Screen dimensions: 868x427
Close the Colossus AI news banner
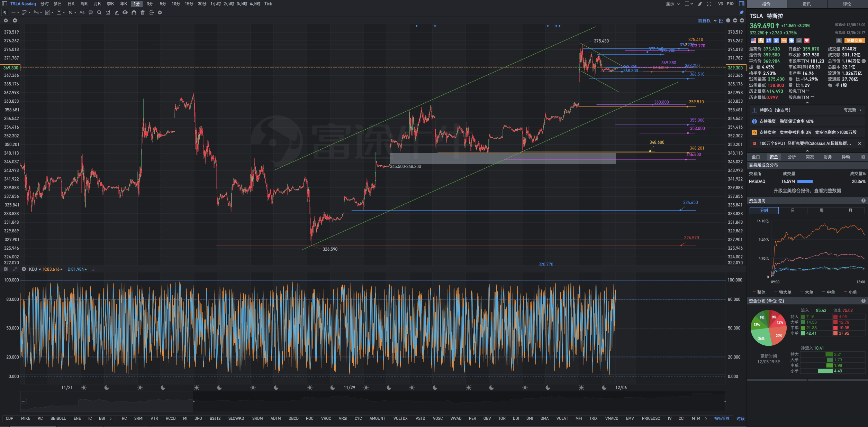click(860, 143)
